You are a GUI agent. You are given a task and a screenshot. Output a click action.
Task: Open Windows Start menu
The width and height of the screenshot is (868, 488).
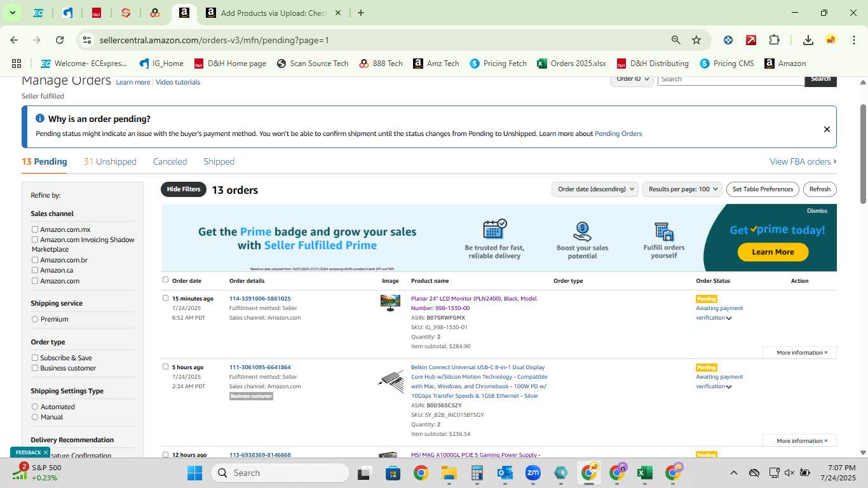click(x=194, y=473)
